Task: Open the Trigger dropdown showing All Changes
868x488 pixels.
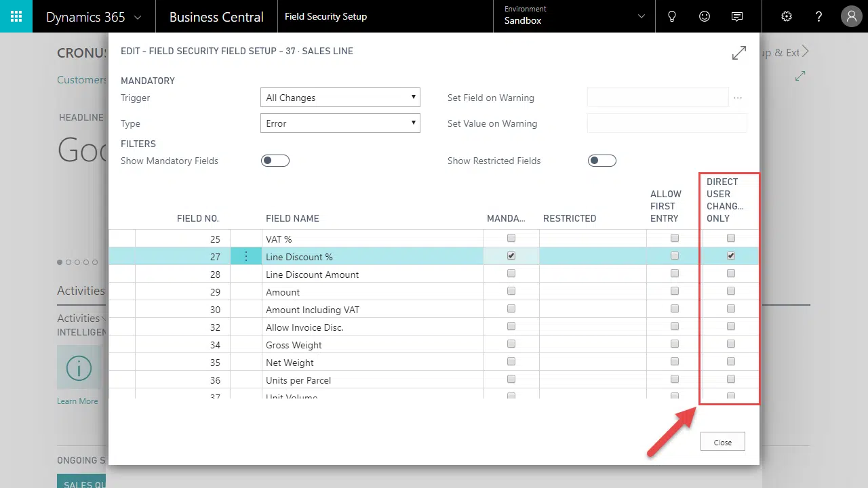Action: pos(340,98)
